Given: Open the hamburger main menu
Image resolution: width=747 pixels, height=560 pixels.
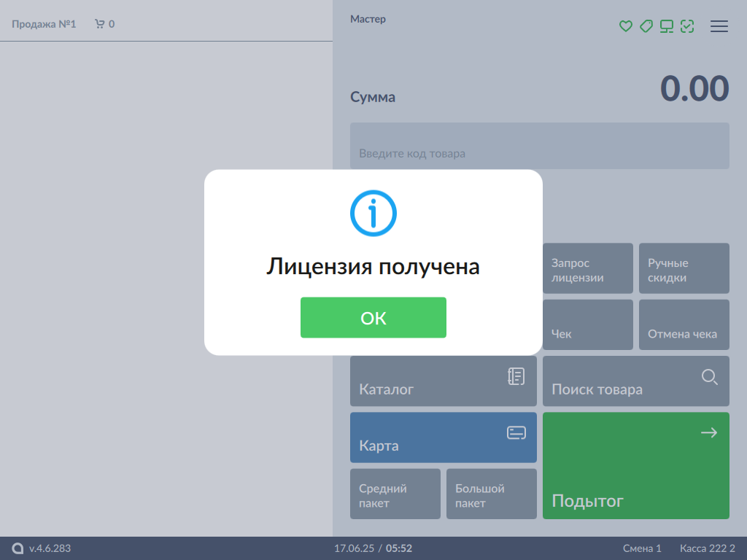Looking at the screenshot, I should (x=719, y=26).
